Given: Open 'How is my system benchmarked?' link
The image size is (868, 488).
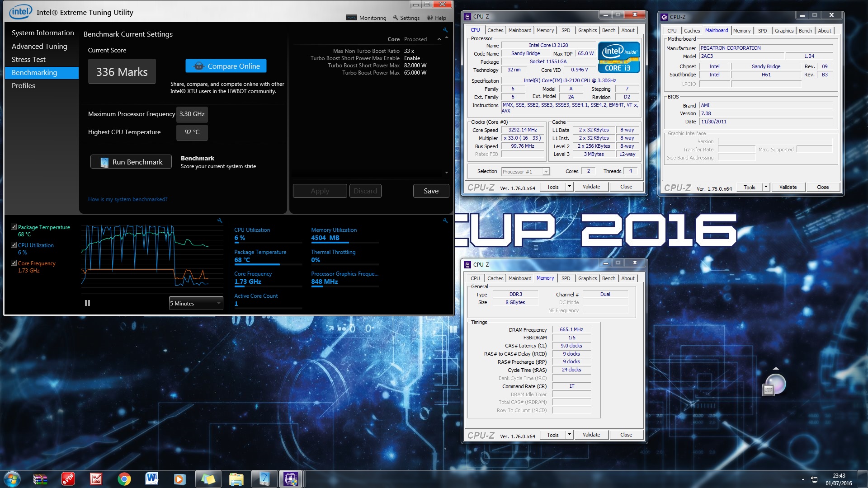Looking at the screenshot, I should pyautogui.click(x=127, y=199).
